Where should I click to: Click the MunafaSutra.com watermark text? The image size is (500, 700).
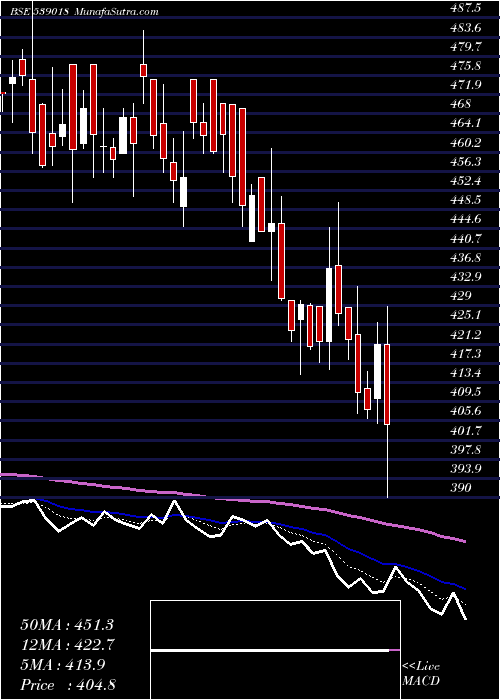[117, 11]
